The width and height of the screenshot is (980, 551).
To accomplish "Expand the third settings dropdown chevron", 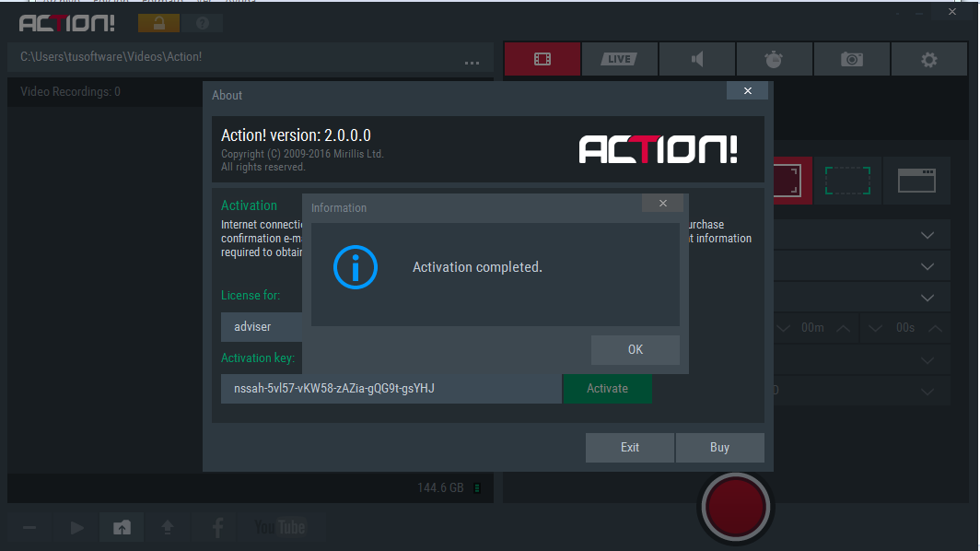I will (x=927, y=298).
